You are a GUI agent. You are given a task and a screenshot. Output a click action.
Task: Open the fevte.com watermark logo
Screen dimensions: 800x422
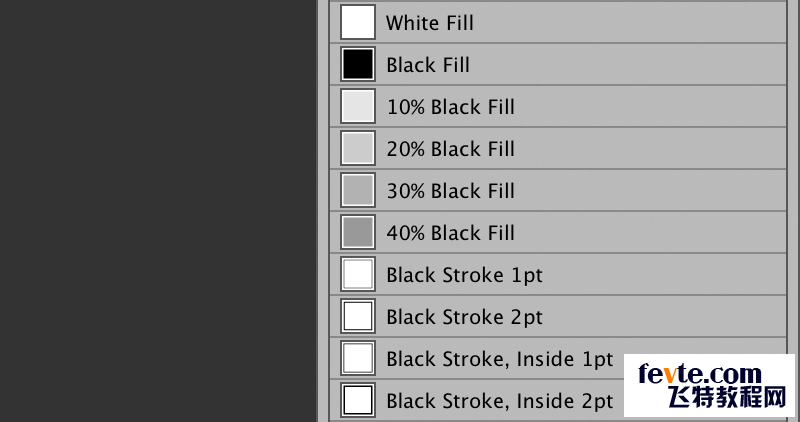(709, 386)
